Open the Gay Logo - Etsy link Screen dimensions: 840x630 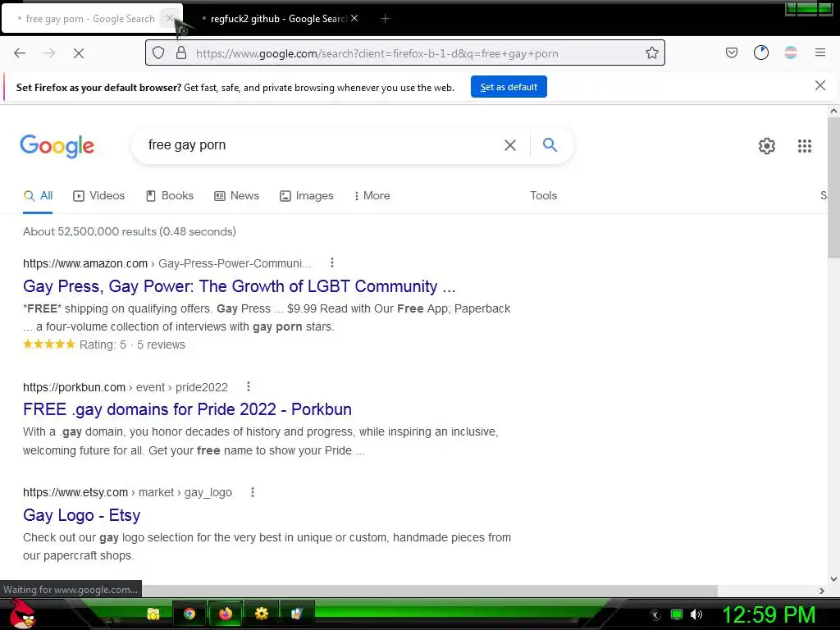coord(81,515)
